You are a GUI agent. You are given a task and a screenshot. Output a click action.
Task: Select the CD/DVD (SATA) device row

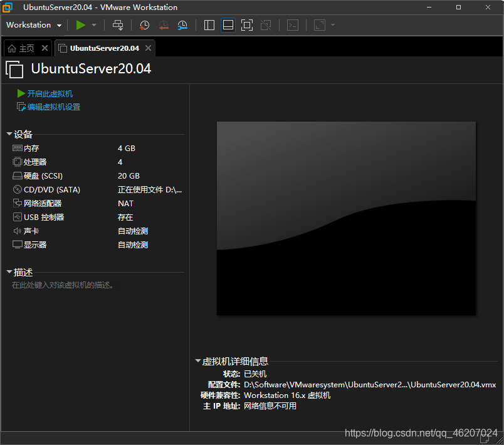97,189
